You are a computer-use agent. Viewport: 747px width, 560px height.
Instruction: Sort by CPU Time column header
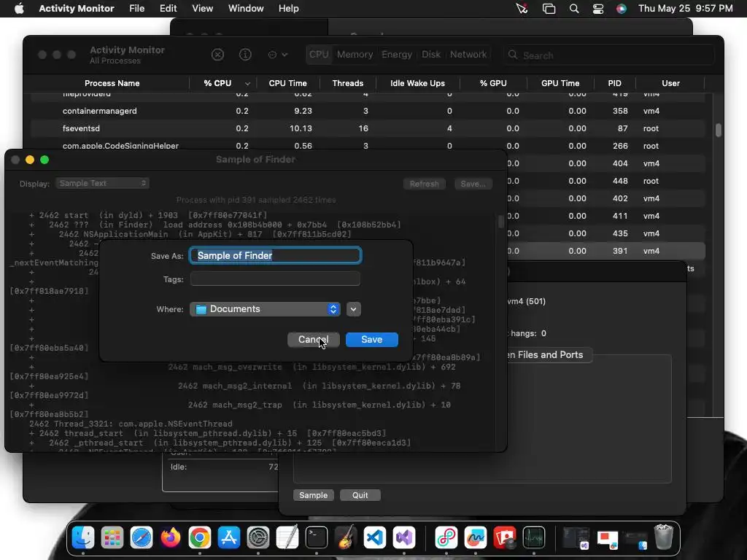point(287,83)
